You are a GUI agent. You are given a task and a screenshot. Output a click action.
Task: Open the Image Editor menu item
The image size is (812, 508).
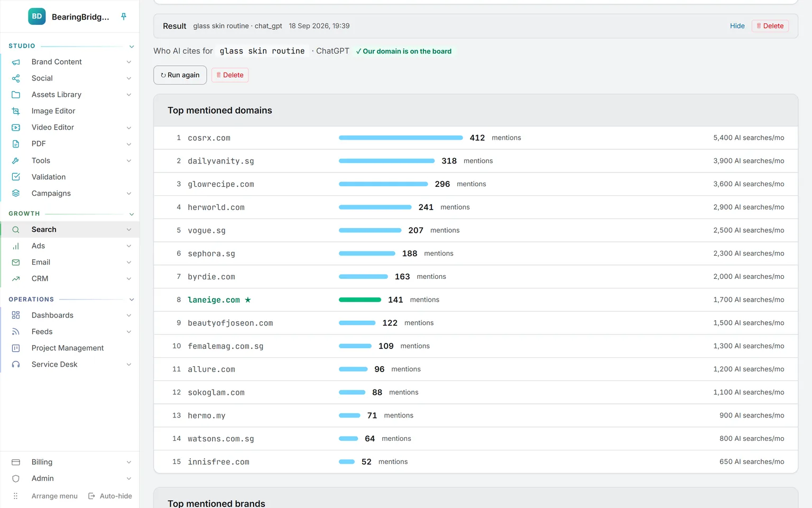click(70, 111)
